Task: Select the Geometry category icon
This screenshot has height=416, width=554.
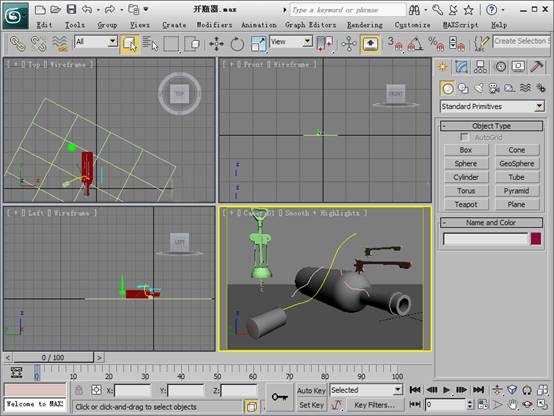Action: click(448, 88)
